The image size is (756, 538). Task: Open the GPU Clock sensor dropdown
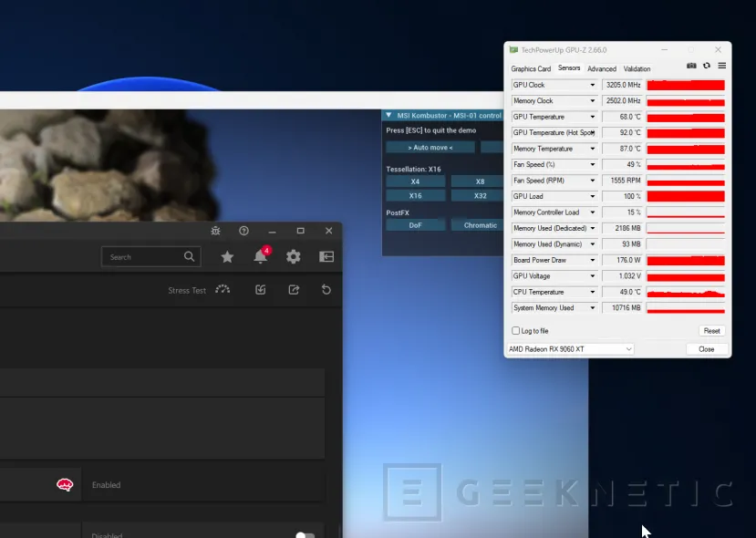593,85
